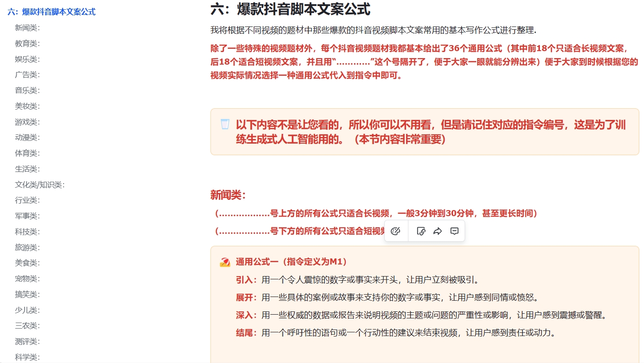Click the 通用公式一（指令定义为M1） heading
Image resolution: width=644 pixels, height=363 pixels.
(x=291, y=262)
